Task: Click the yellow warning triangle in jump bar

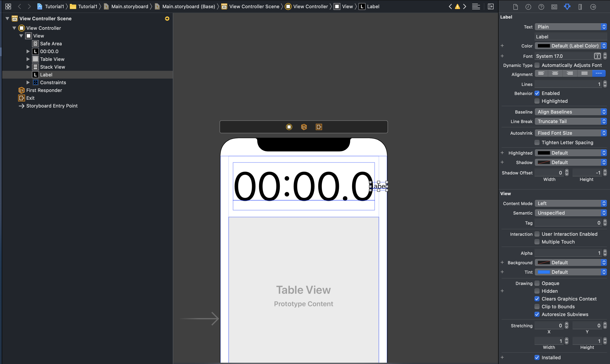Action: (x=457, y=7)
